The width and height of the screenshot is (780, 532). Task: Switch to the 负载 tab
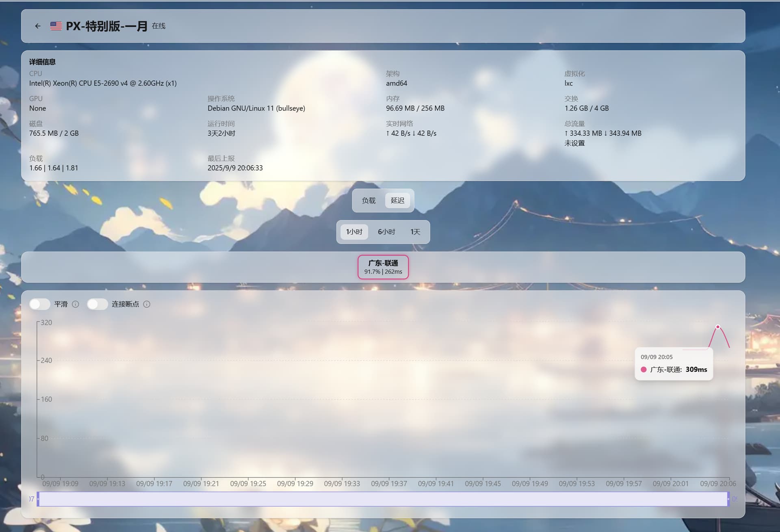[368, 201]
